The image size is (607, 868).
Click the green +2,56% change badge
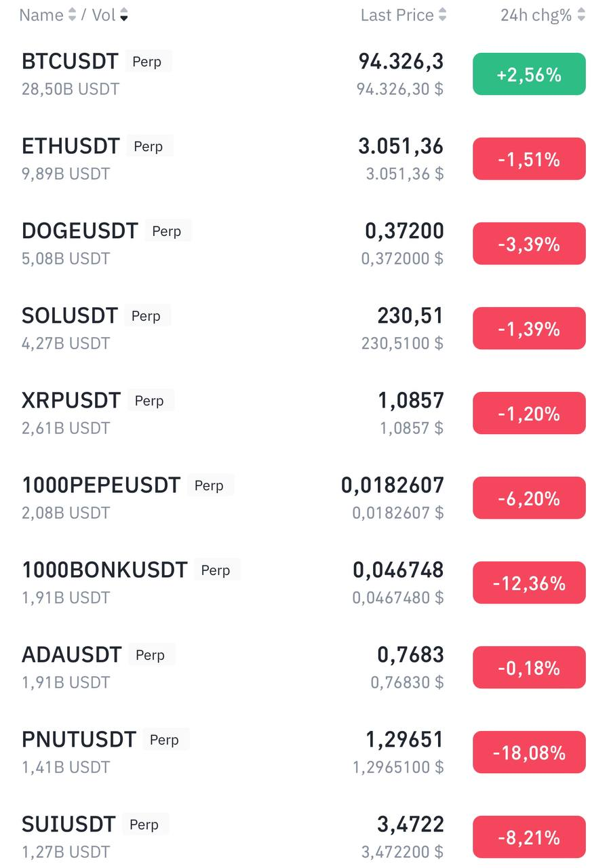pyautogui.click(x=528, y=75)
